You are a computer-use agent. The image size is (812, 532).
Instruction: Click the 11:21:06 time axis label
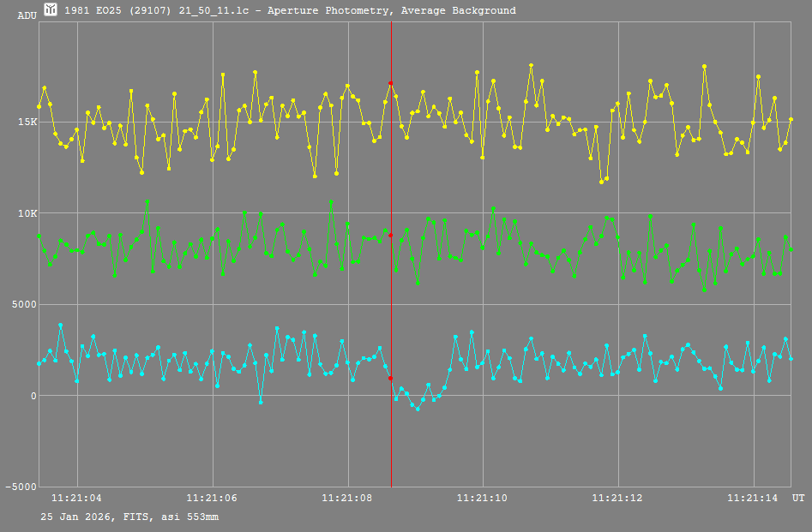(x=212, y=498)
